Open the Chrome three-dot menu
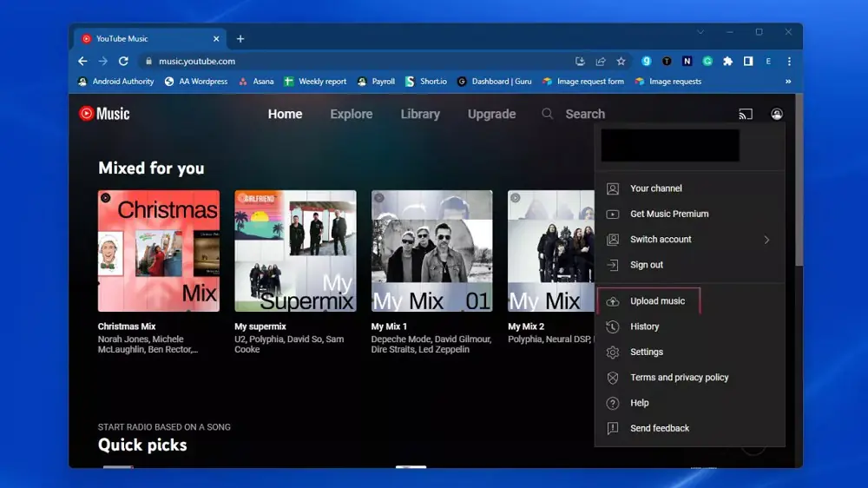868x488 pixels. (x=788, y=62)
